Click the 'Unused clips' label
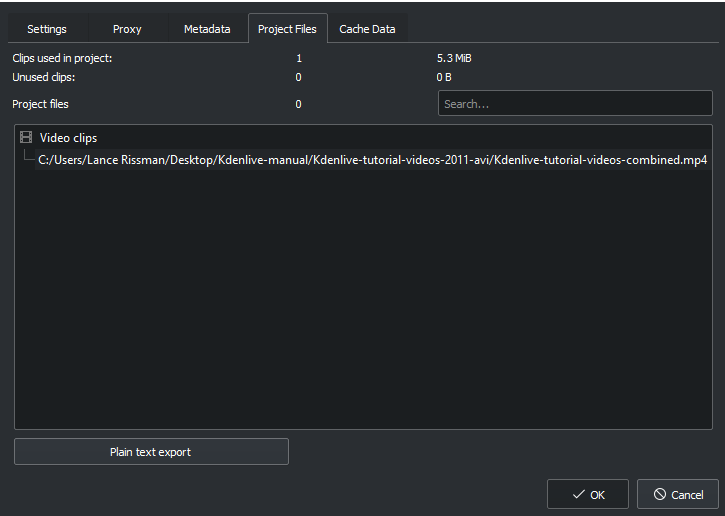This screenshot has width=725, height=516. [43, 77]
